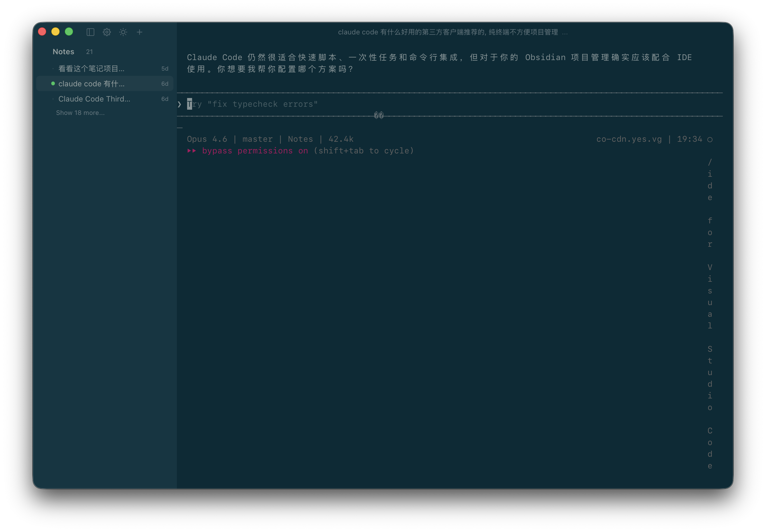Click the 'Opus 4.6' model label

(x=207, y=139)
